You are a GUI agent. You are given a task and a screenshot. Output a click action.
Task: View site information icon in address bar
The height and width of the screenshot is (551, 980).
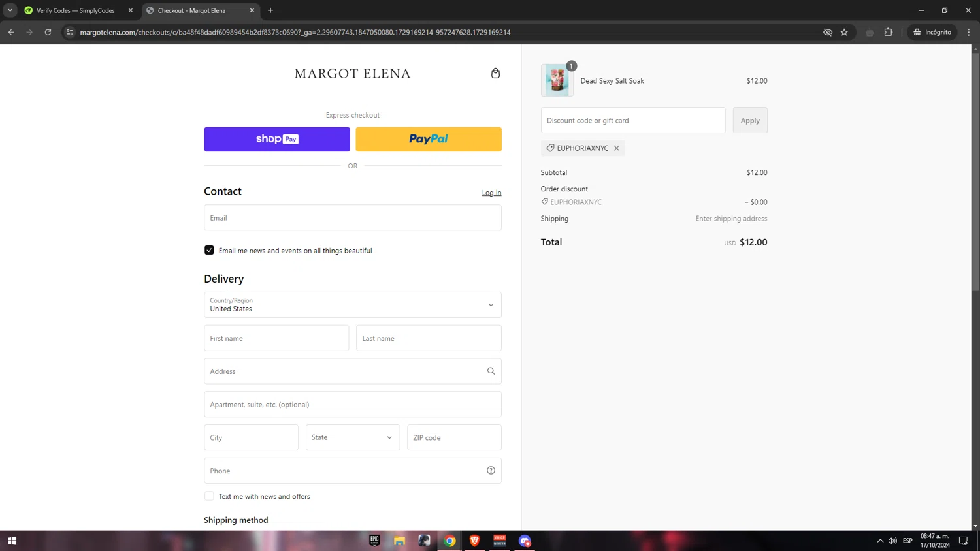[x=70, y=32]
